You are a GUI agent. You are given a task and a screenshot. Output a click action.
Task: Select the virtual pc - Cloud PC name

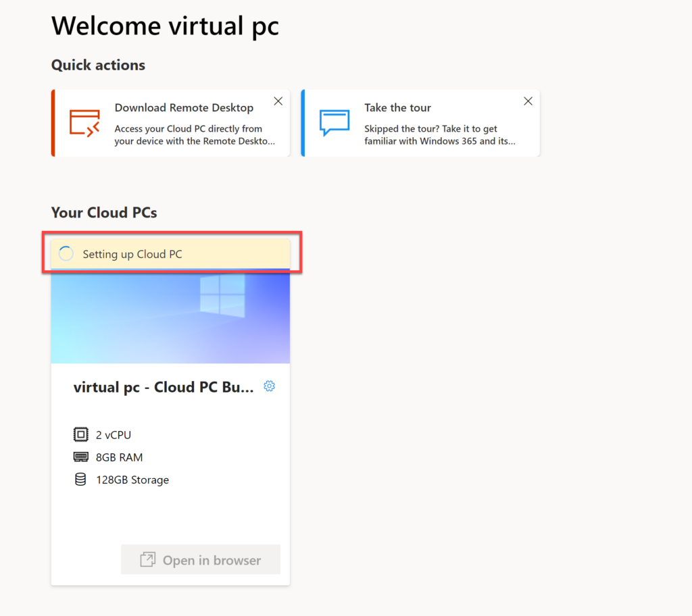(x=164, y=387)
